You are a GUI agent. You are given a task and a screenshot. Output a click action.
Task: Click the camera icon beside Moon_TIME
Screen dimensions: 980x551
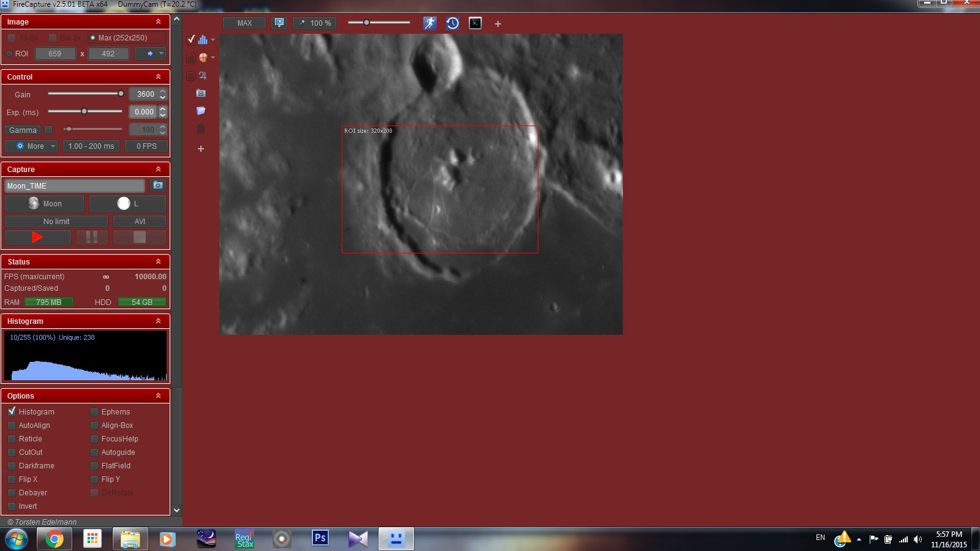158,186
